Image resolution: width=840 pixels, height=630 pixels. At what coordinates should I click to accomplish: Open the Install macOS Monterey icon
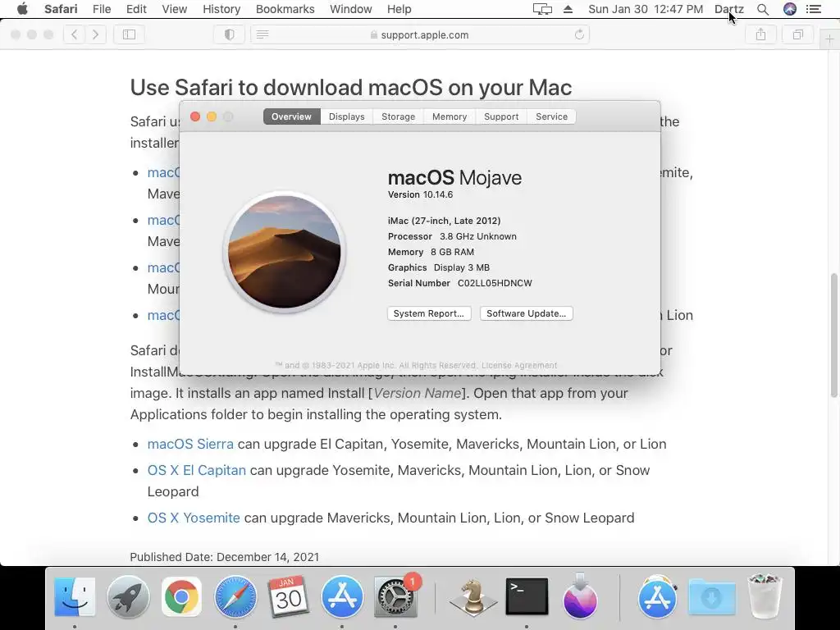click(580, 596)
